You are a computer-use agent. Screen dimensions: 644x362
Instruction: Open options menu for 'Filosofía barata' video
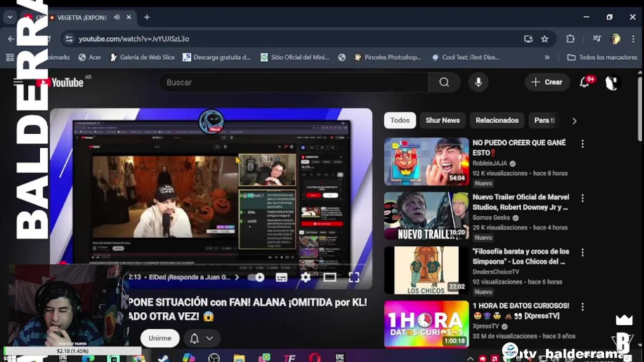click(x=582, y=252)
